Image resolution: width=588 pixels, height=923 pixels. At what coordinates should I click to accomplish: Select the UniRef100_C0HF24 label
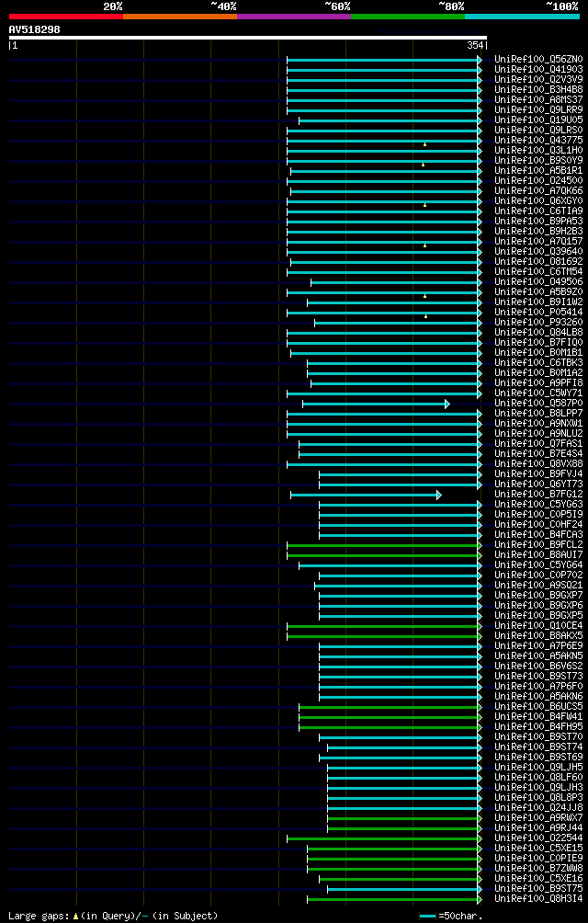[x=538, y=525]
